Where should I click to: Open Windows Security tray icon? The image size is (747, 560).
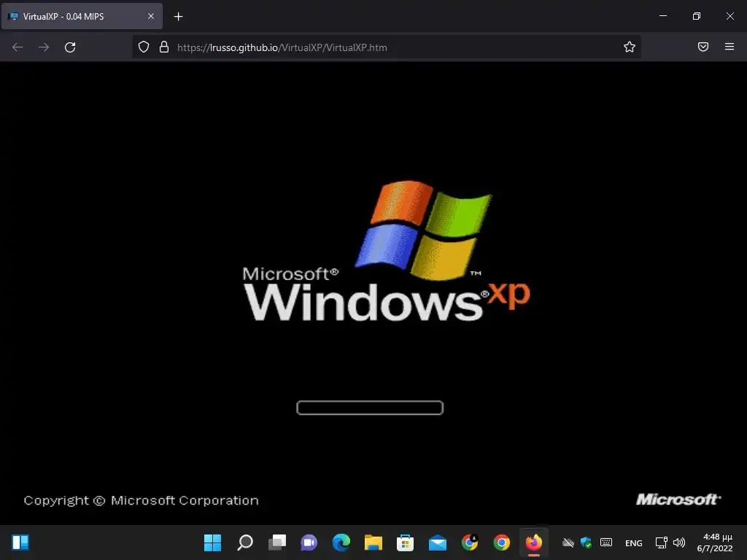click(x=587, y=542)
